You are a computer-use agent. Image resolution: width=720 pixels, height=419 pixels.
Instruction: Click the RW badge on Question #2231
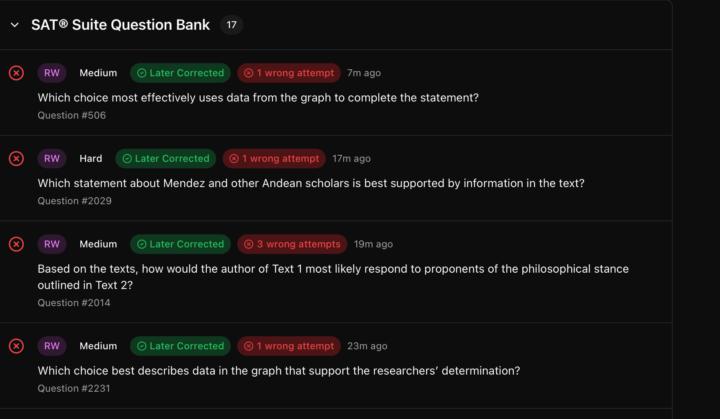pyautogui.click(x=52, y=346)
